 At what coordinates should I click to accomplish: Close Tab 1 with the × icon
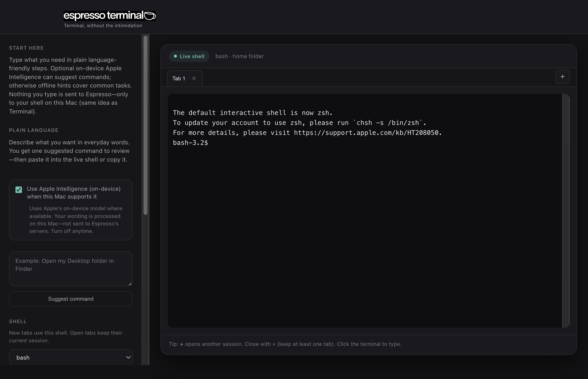click(x=194, y=78)
